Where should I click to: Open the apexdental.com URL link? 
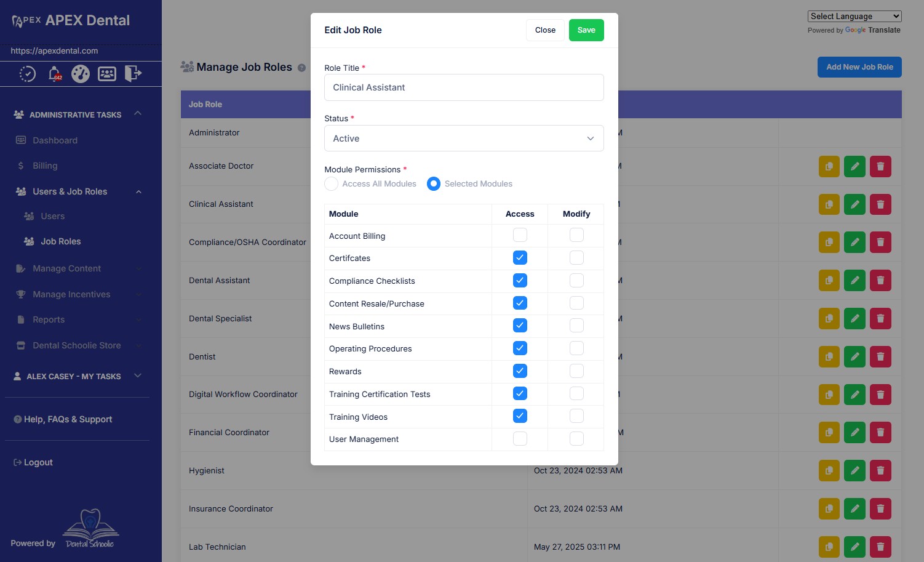[x=54, y=50]
